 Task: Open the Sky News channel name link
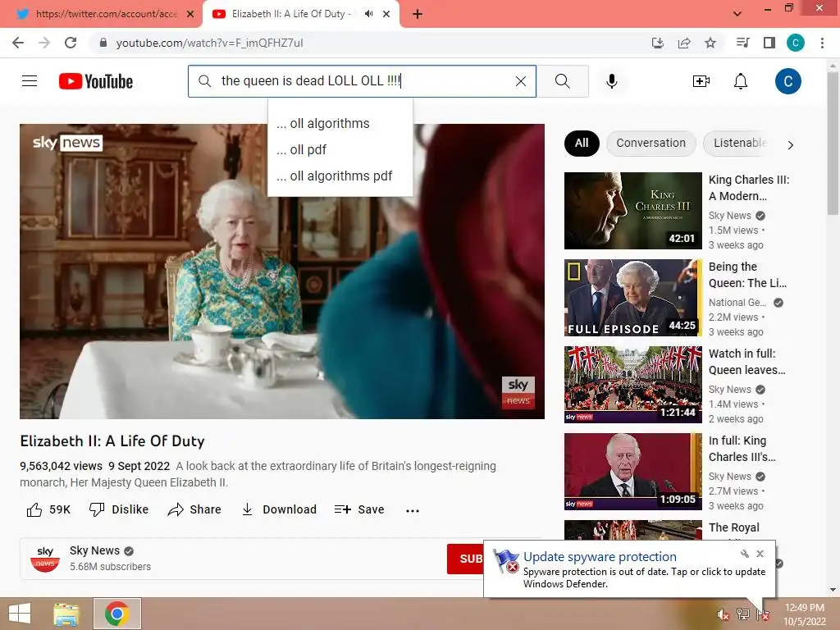tap(95, 550)
